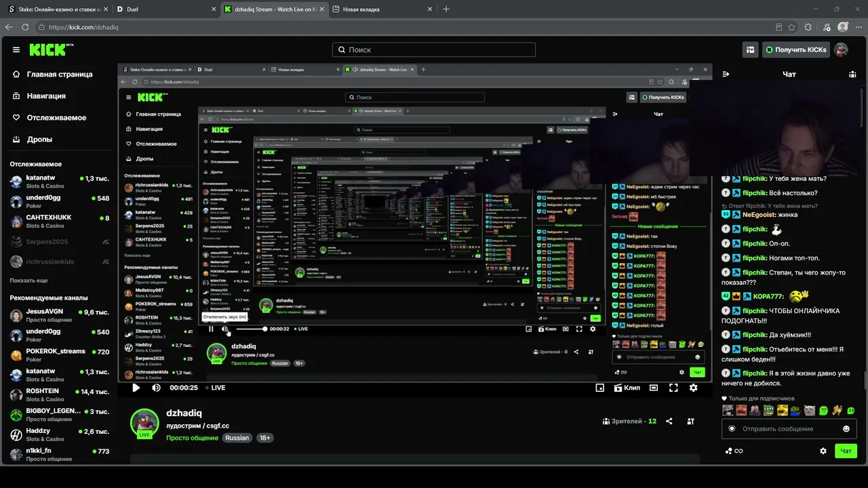This screenshot has height=488, width=868.
Task: Play the stream video
Action: pyautogui.click(x=136, y=388)
